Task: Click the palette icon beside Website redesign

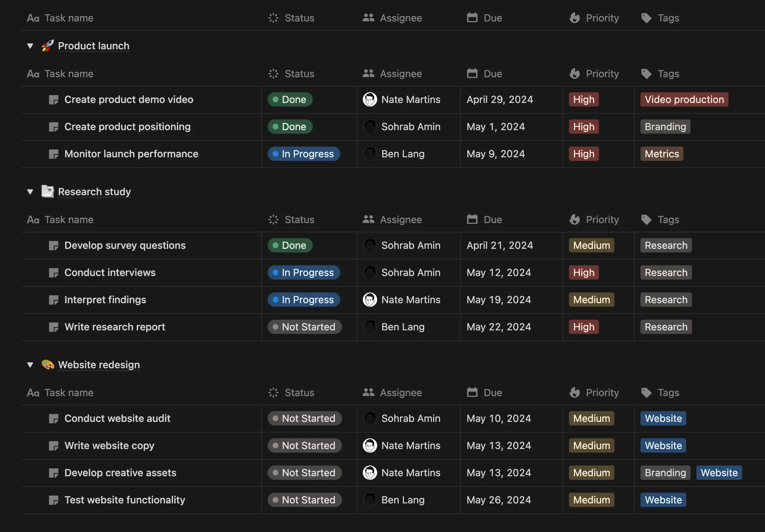Action: pyautogui.click(x=48, y=365)
